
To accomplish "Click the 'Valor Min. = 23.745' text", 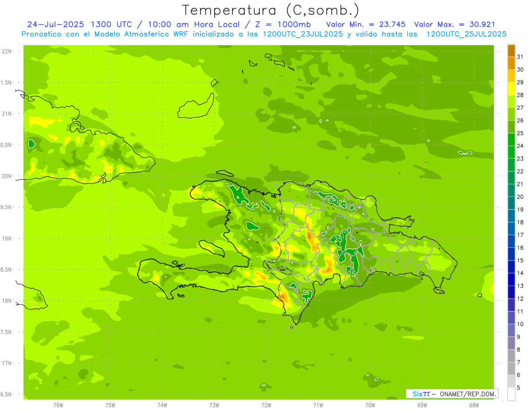I will pos(367,24).
